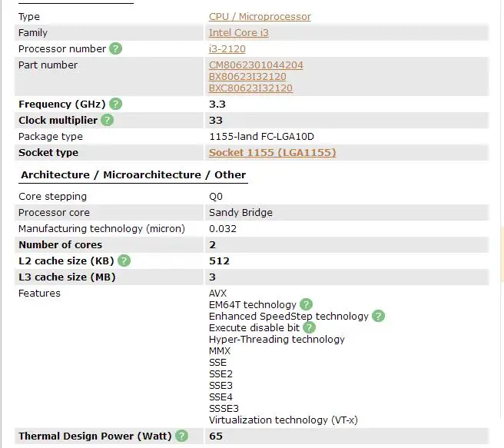Click the SSE3 feature entry

(220, 385)
